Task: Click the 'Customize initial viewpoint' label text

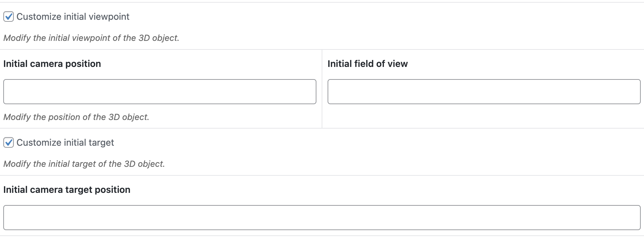Action: pyautogui.click(x=73, y=16)
